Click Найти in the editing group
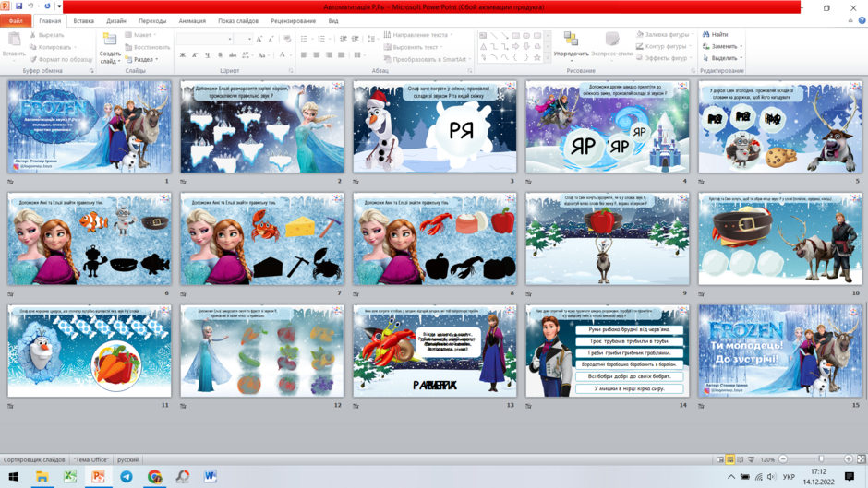The width and height of the screenshot is (868, 488). (x=716, y=34)
